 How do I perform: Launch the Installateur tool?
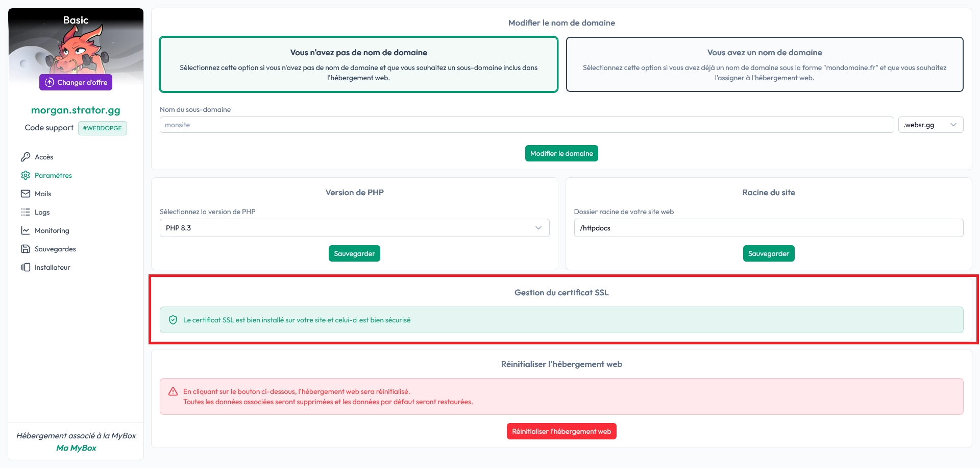pyautogui.click(x=52, y=267)
